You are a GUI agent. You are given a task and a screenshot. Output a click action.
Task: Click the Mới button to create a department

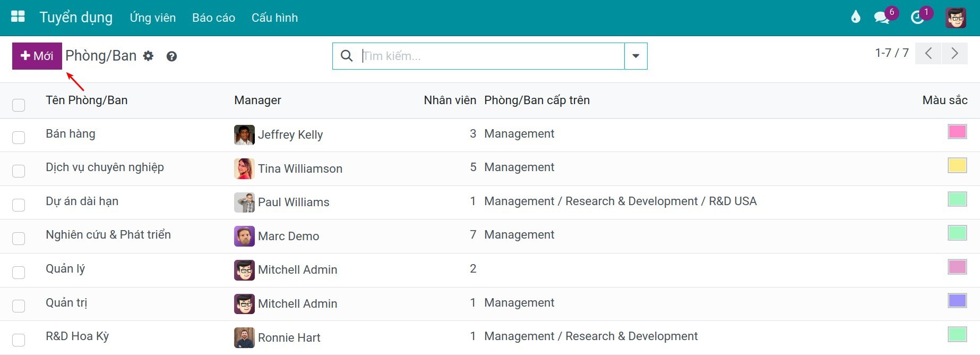[x=37, y=56]
